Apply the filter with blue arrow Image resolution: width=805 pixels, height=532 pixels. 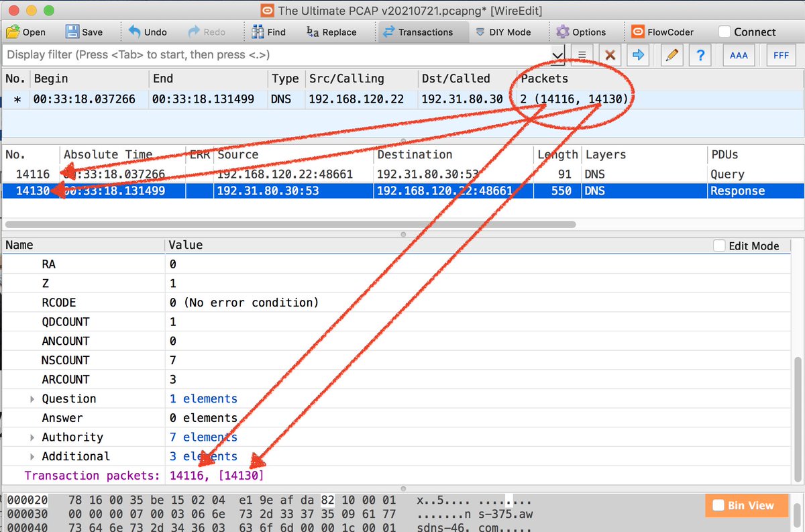tap(638, 55)
